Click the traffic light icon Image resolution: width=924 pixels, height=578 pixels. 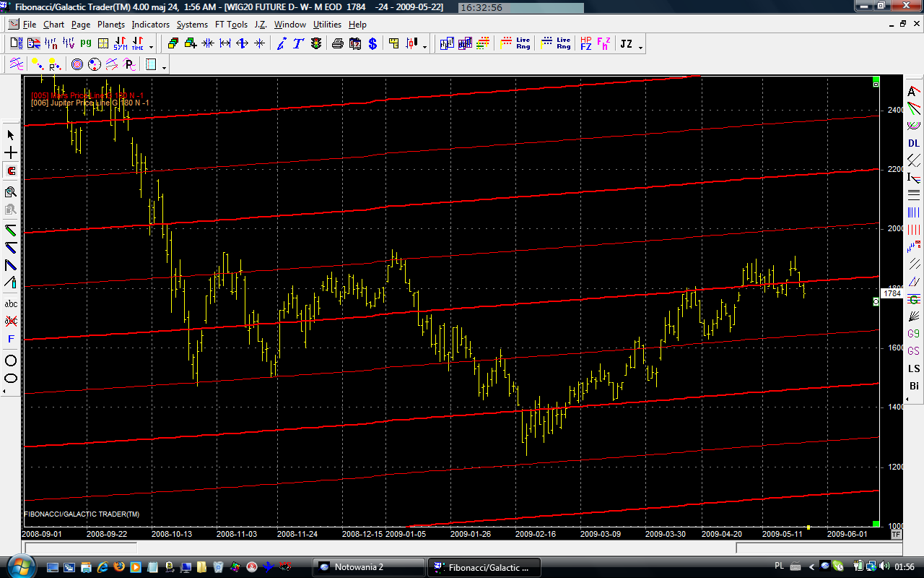tap(316, 44)
